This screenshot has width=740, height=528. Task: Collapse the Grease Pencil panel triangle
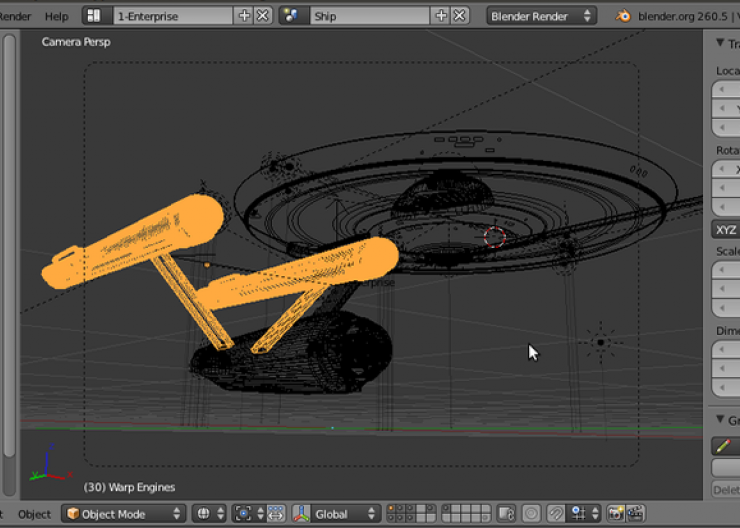point(720,419)
